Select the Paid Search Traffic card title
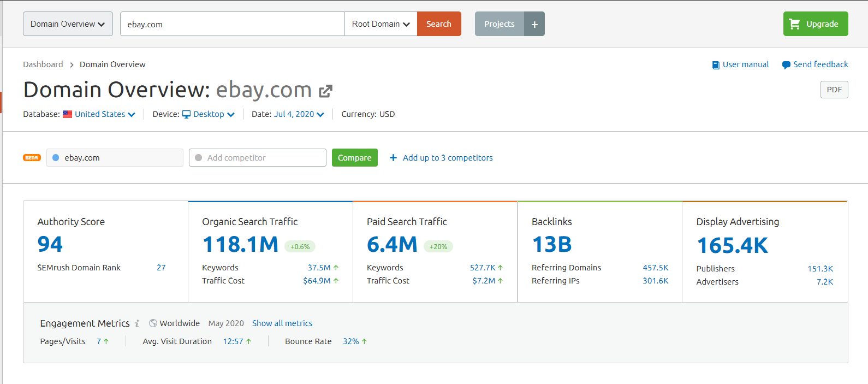Screen dimensions: 868x384 click(x=407, y=222)
